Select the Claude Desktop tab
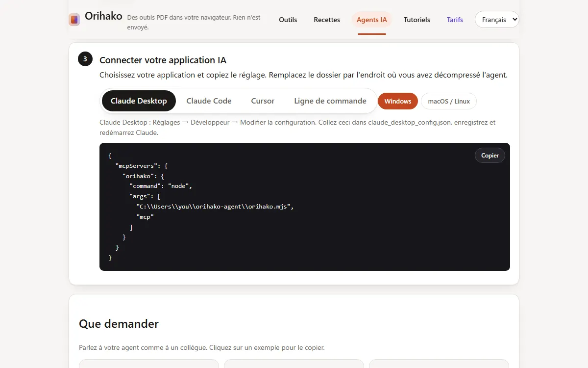This screenshot has height=368, width=588. point(139,101)
